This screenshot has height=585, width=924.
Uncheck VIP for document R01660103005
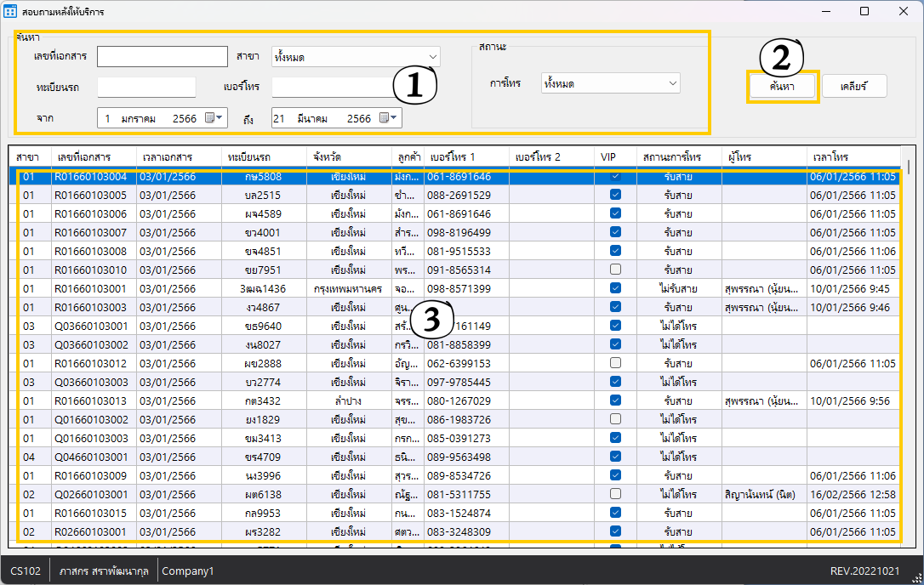(x=615, y=195)
